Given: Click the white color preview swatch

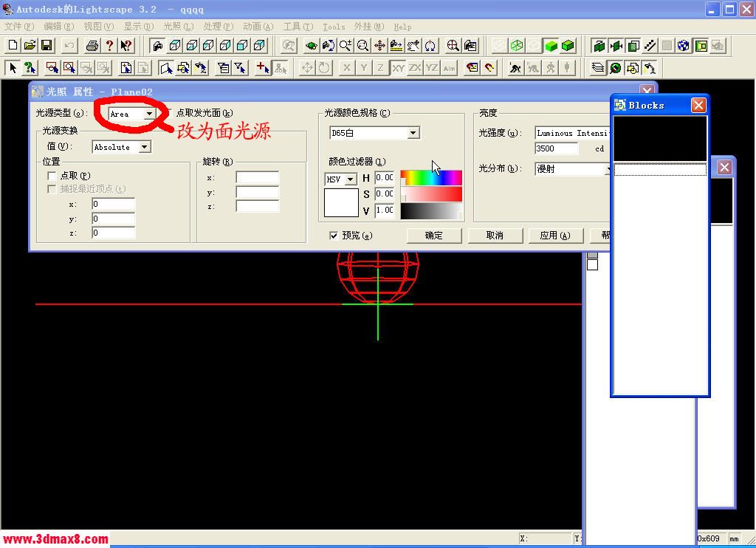Looking at the screenshot, I should tap(341, 202).
